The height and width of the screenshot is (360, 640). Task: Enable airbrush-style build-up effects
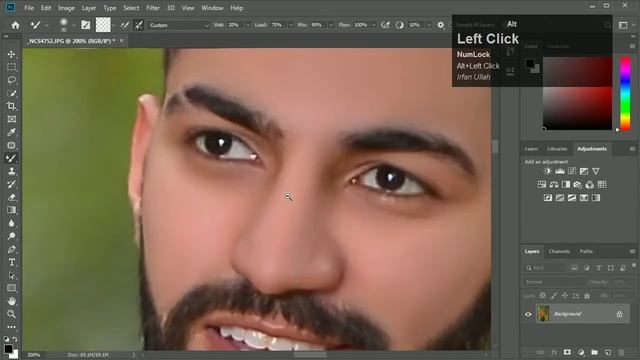pos(385,25)
